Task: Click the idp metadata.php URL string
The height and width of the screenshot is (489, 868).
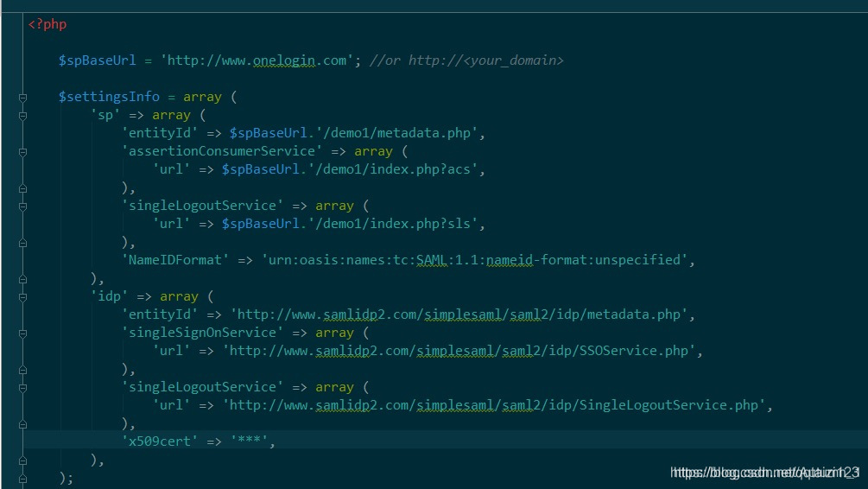Action: (x=459, y=314)
